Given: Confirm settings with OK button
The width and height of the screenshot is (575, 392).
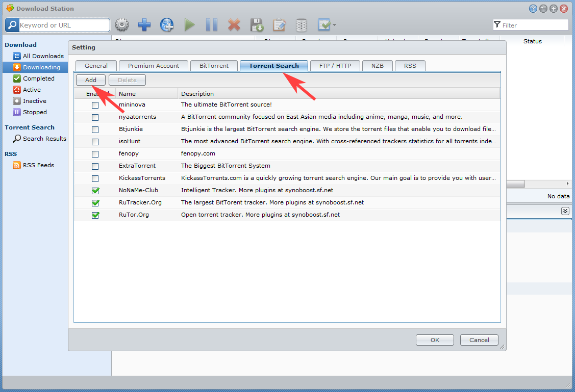Looking at the screenshot, I should (x=435, y=340).
